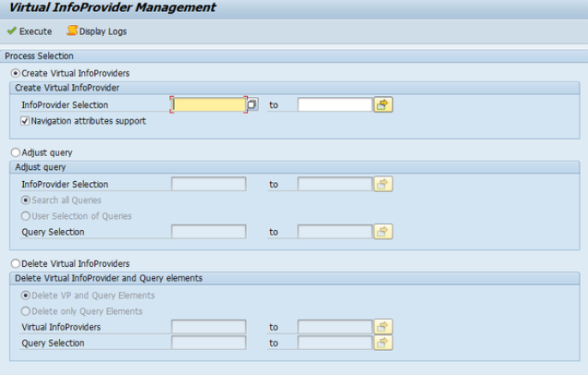Open value help icon beside InfoProvider Selection
The height and width of the screenshot is (375, 588).
coord(252,104)
